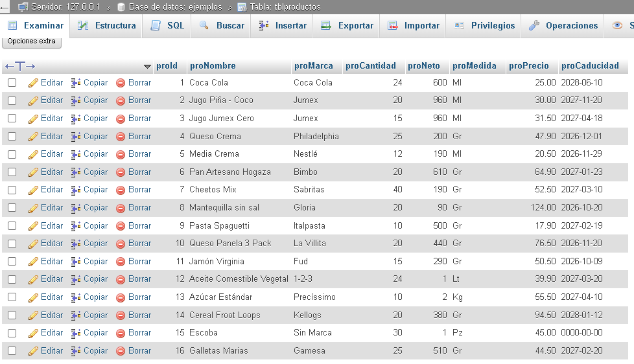
Task: Click the pencil icon in the Cheetos Mix row
Action: [x=33, y=190]
